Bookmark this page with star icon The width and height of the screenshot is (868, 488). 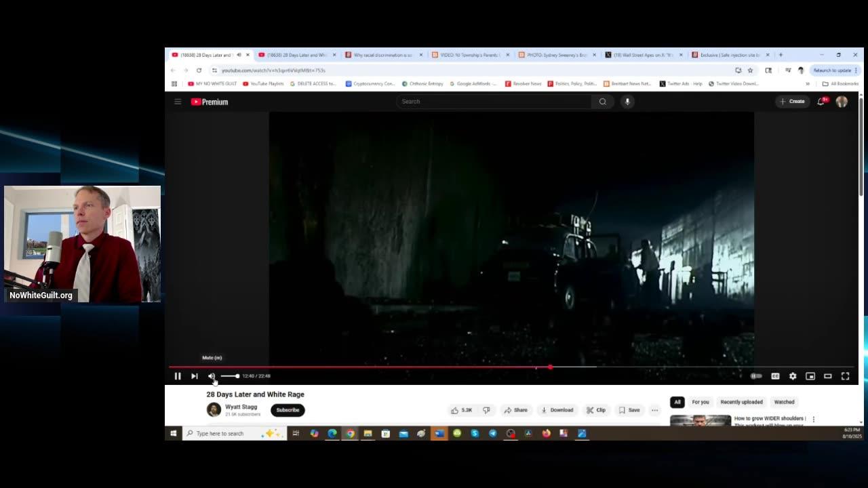[x=750, y=70]
